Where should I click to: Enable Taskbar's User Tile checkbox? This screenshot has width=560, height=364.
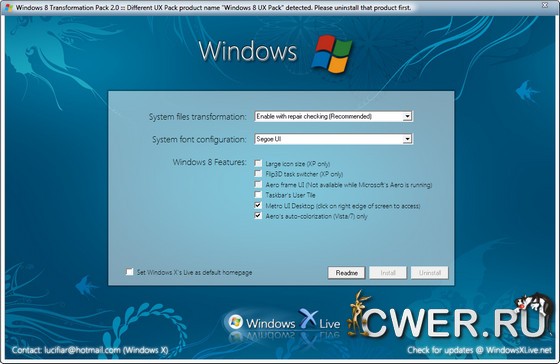click(x=258, y=195)
